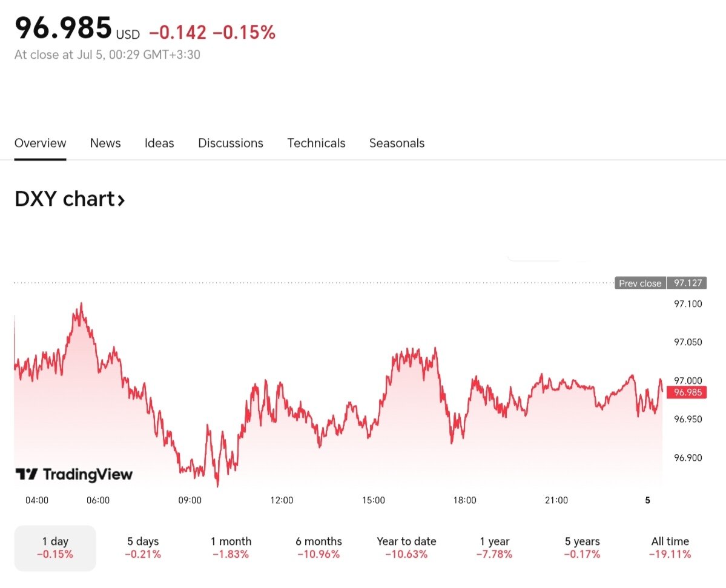Switch to the News tab
This screenshot has height=588, width=726.
(x=105, y=144)
